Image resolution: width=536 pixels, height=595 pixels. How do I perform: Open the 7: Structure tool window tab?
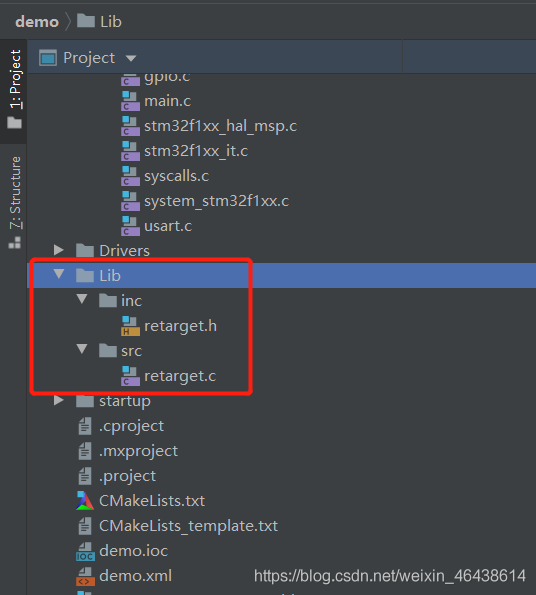pyautogui.click(x=15, y=203)
